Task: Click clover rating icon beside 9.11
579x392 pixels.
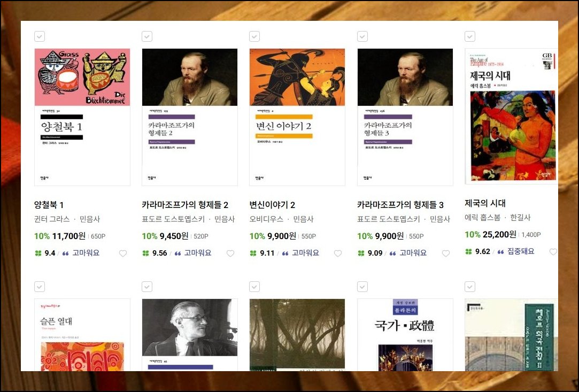Action: click(253, 253)
